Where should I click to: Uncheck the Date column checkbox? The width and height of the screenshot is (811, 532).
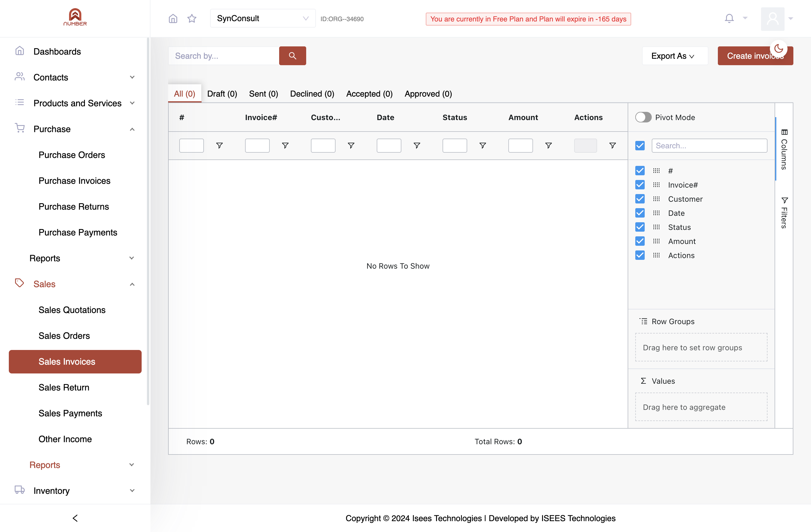640,213
